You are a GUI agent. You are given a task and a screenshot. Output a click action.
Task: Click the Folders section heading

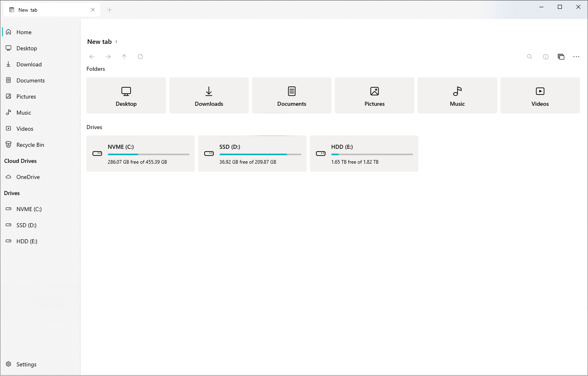96,69
